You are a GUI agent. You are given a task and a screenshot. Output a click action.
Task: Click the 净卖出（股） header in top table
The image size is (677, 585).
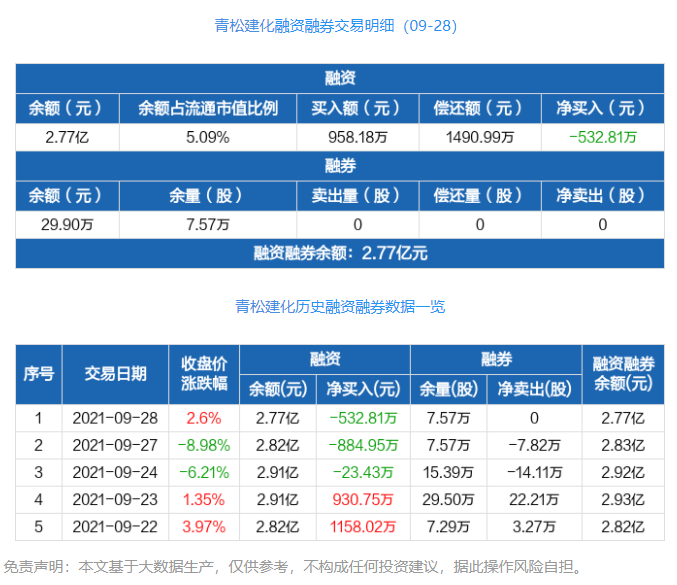click(x=603, y=196)
